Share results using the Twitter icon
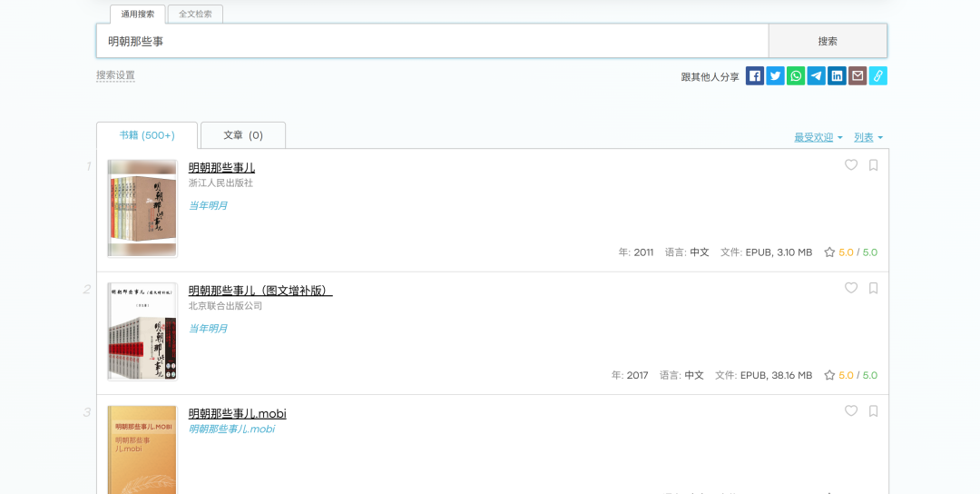The width and height of the screenshot is (980, 494). [775, 76]
